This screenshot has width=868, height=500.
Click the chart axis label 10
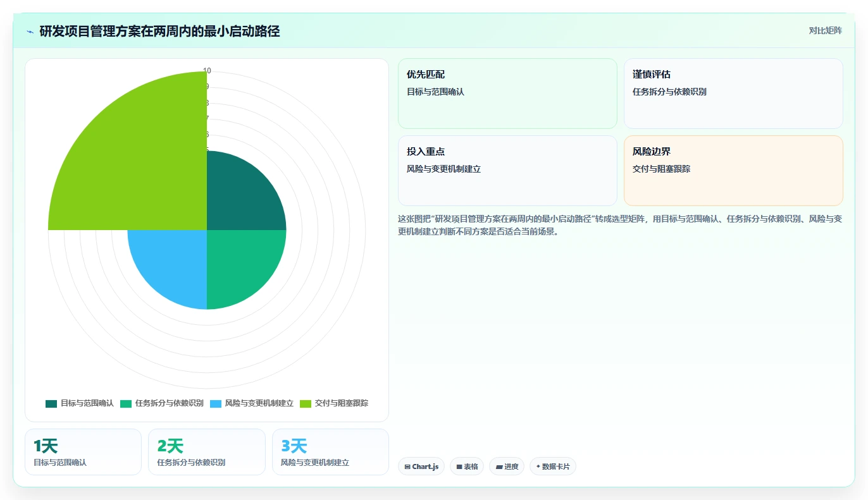tap(207, 71)
